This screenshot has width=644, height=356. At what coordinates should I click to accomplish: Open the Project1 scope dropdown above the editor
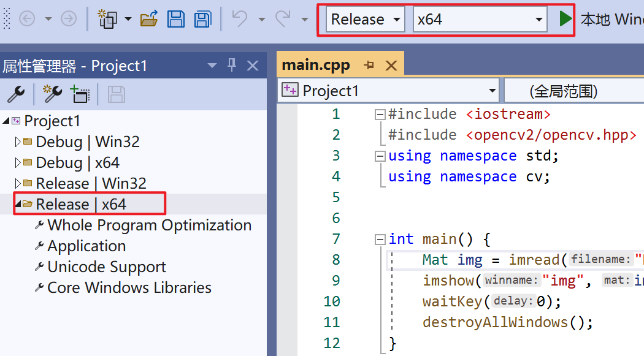tap(389, 91)
